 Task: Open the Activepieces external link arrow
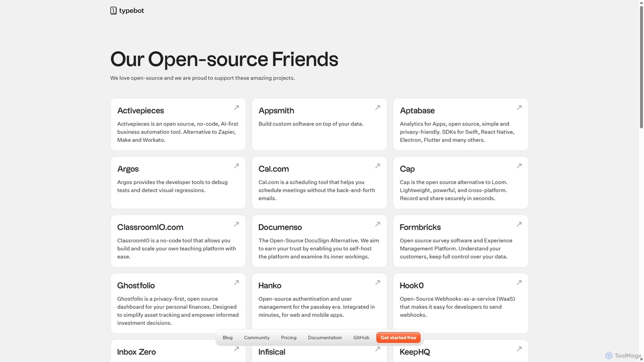[x=236, y=108]
